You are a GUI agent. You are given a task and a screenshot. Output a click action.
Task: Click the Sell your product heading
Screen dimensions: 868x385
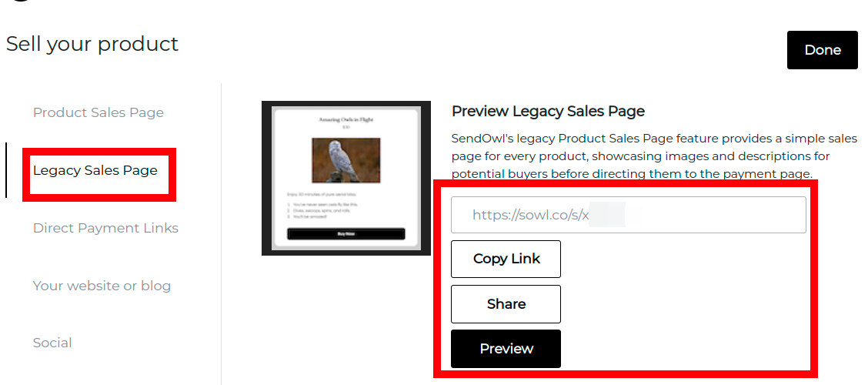92,44
